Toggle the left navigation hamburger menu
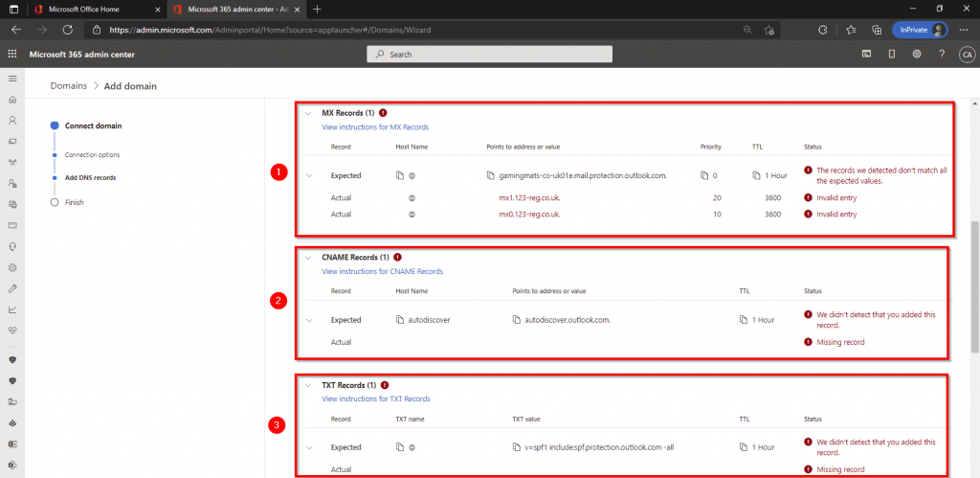Screen dimensions: 980x478 pos(11,79)
